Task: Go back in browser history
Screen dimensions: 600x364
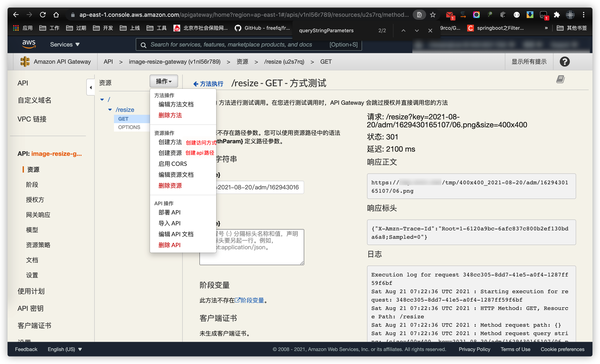Action: pos(16,15)
